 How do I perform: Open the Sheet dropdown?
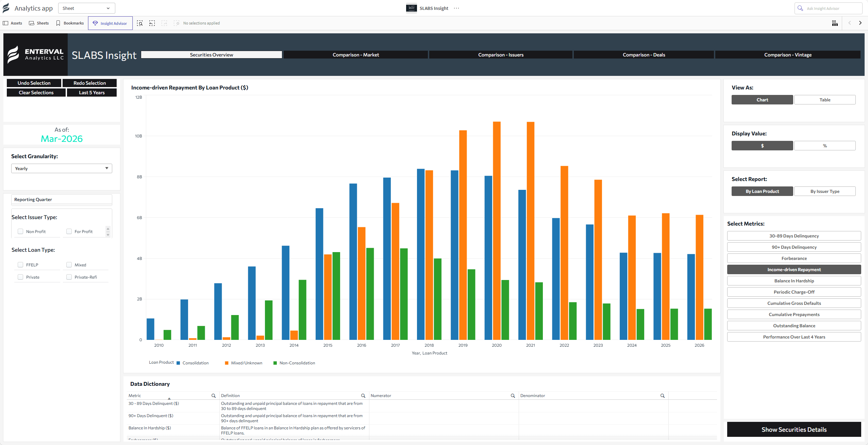click(x=87, y=8)
